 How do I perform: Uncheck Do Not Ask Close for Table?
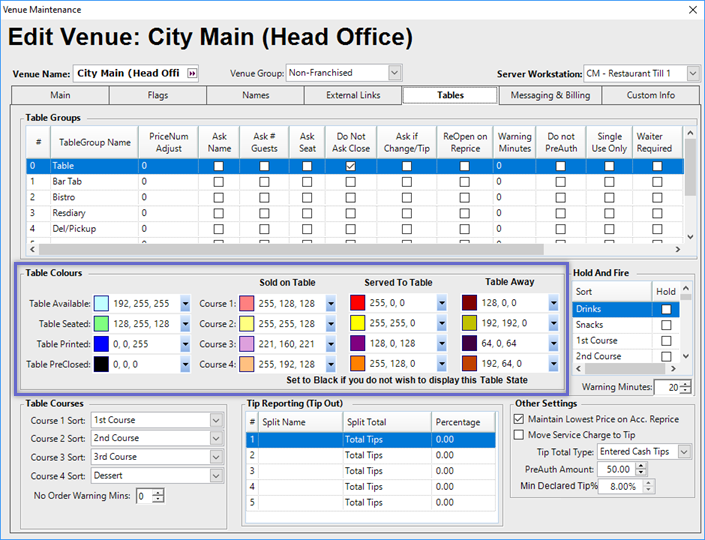tap(350, 166)
